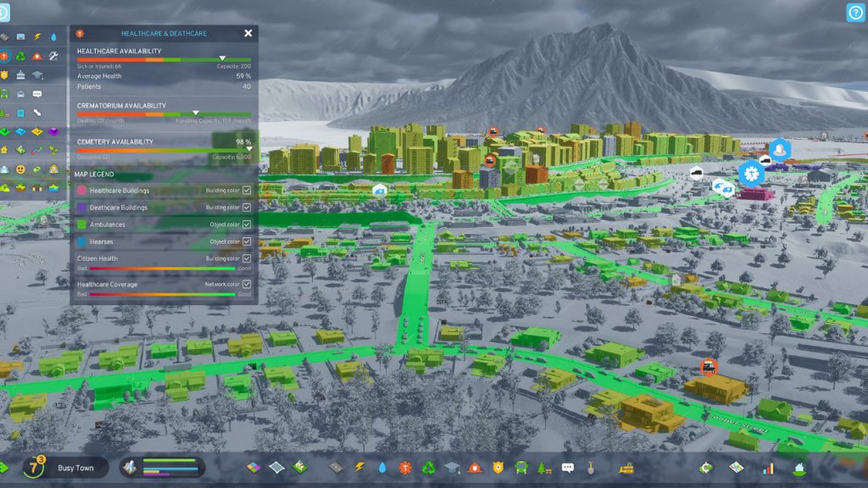Open Healthcare & Deathcare build menu in the bottom toolbar
The height and width of the screenshot is (488, 868).
point(405,468)
